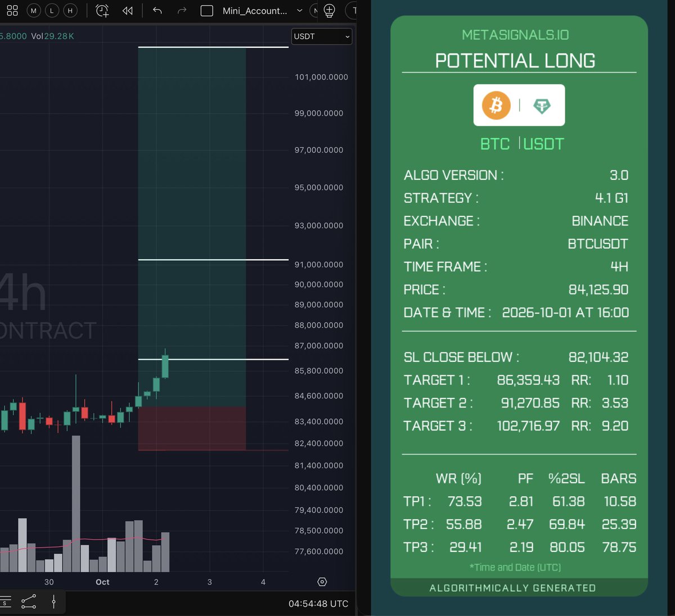Click the top white target line on chart
The height and width of the screenshot is (616, 675).
[213, 47]
